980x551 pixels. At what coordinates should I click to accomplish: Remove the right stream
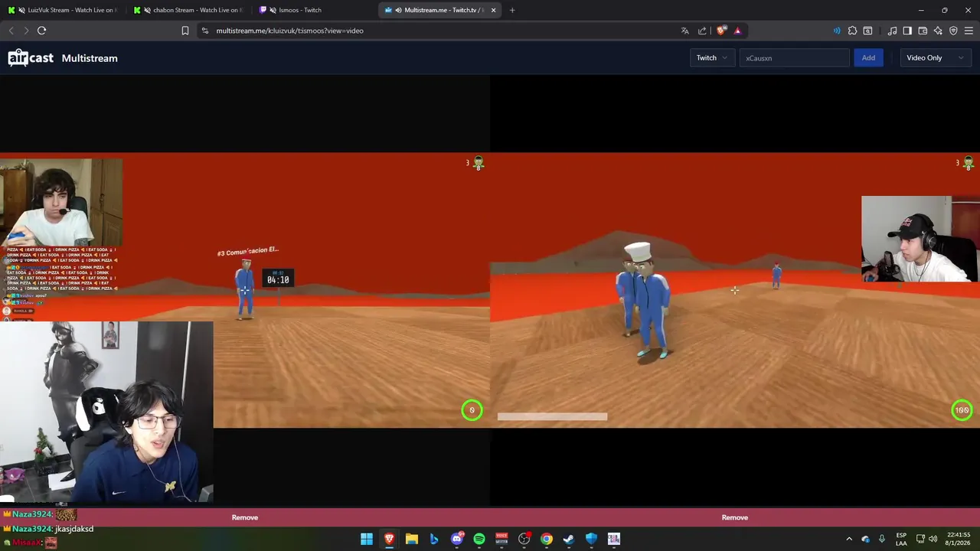coord(735,517)
